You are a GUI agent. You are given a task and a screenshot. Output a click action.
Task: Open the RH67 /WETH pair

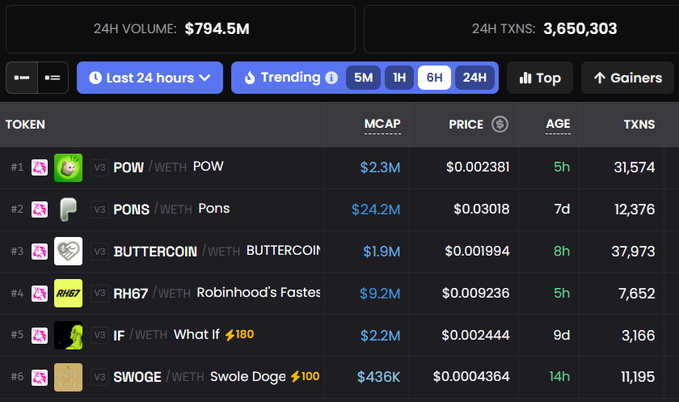[340, 293]
